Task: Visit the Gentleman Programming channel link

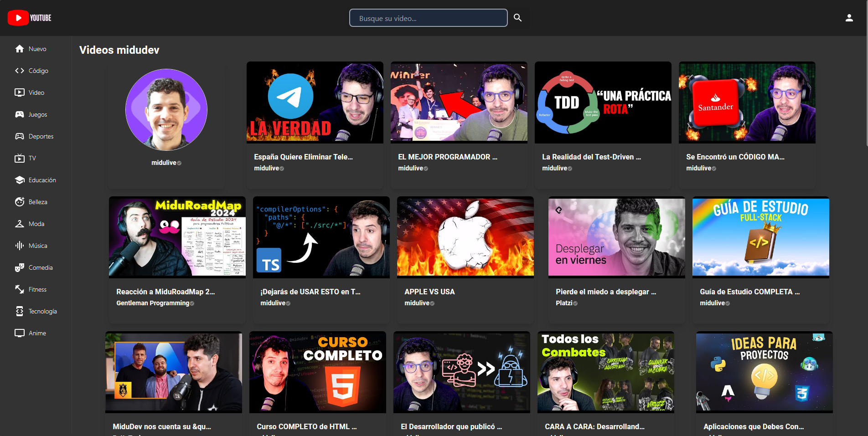Action: 153,303
